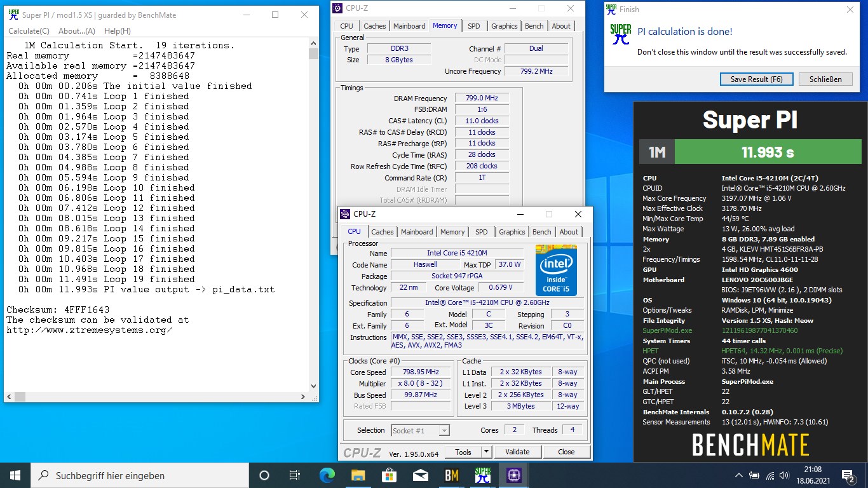
Task: Click the 1M badge in BenchMate panel
Action: [657, 152]
